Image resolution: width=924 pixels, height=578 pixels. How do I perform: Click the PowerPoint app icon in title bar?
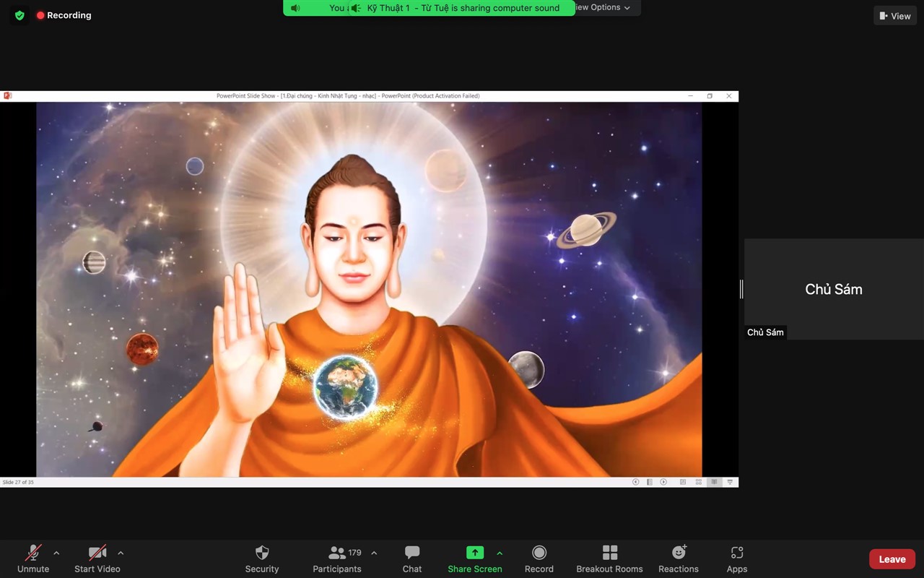(7, 95)
